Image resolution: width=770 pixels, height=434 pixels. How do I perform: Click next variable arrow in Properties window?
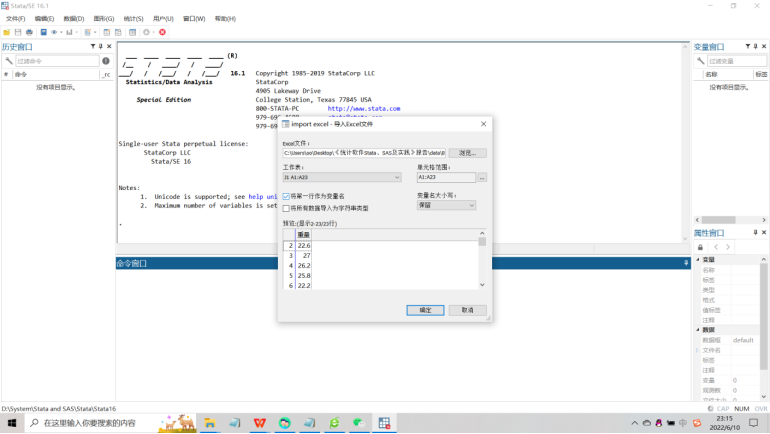[728, 247]
